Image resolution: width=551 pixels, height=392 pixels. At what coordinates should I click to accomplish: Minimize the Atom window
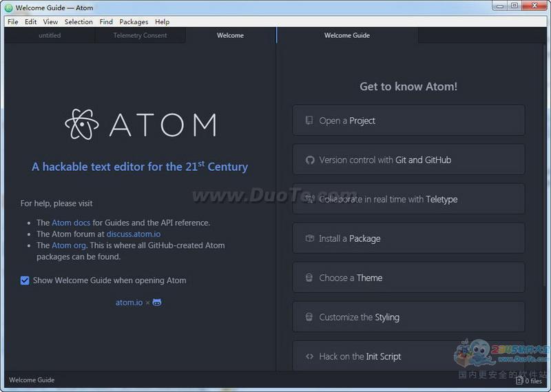[500, 6]
